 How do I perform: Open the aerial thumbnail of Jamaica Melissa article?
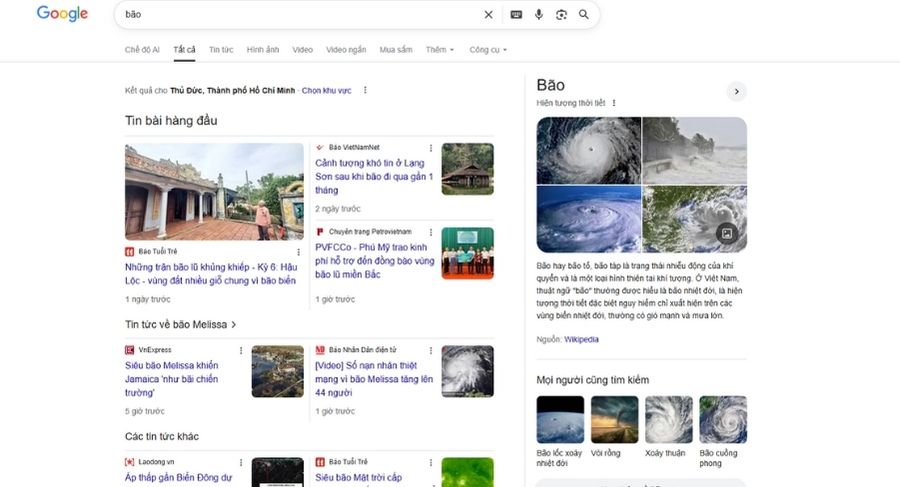277,371
